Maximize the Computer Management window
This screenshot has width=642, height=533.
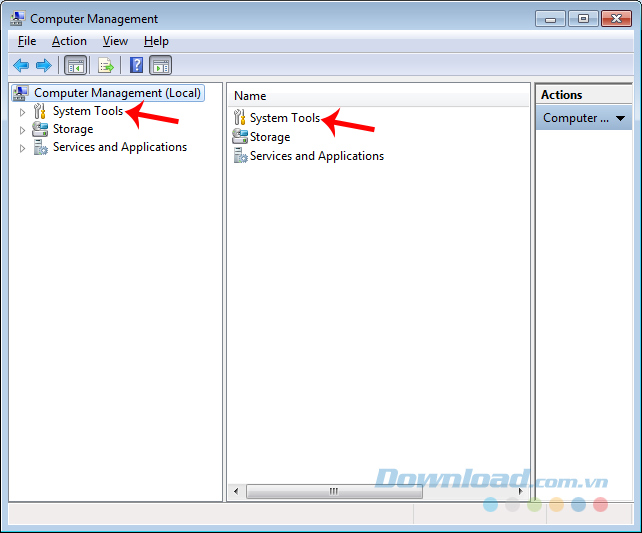(583, 19)
